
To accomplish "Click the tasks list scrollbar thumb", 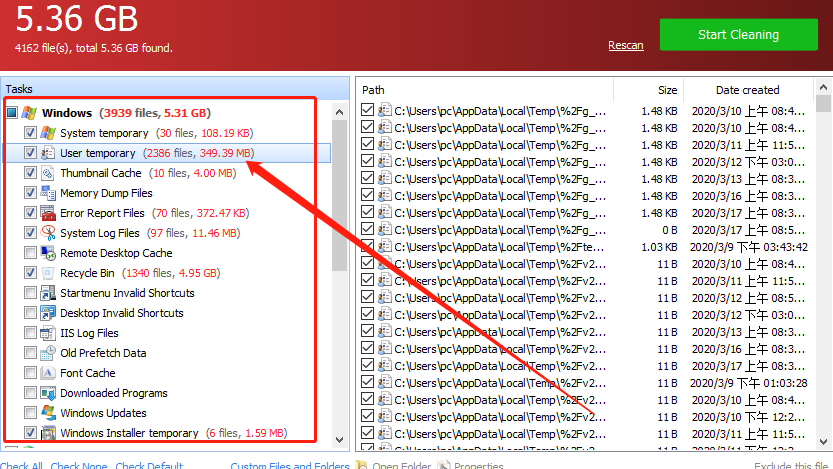I will (x=339, y=195).
